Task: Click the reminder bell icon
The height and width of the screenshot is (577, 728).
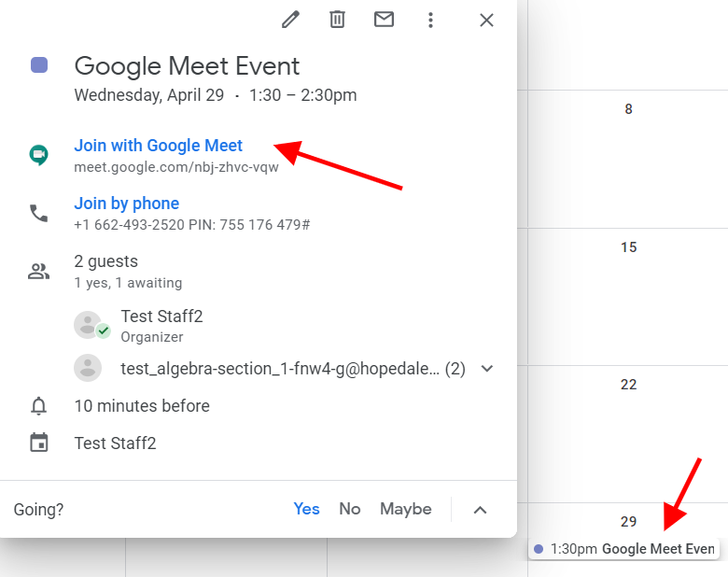Action: 38,406
